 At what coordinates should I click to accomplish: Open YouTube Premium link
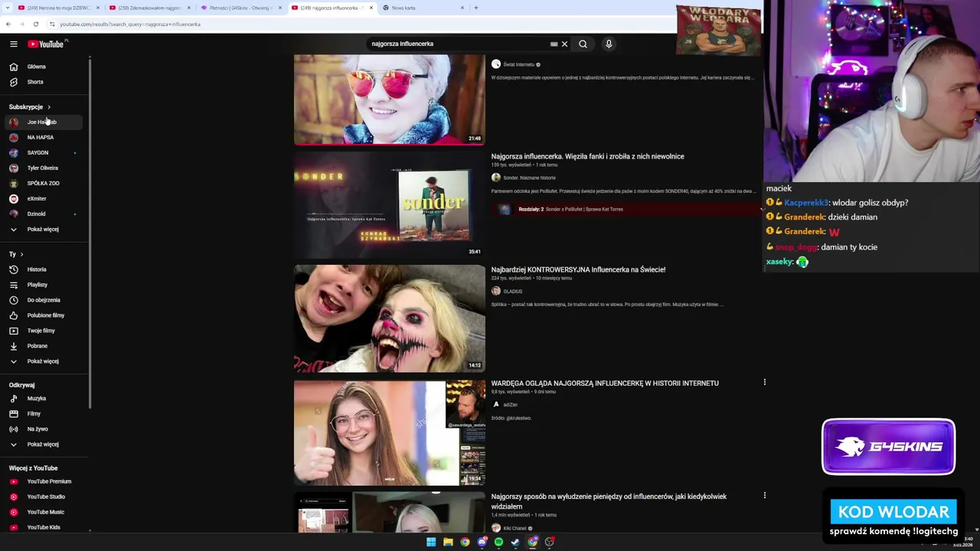click(43, 481)
